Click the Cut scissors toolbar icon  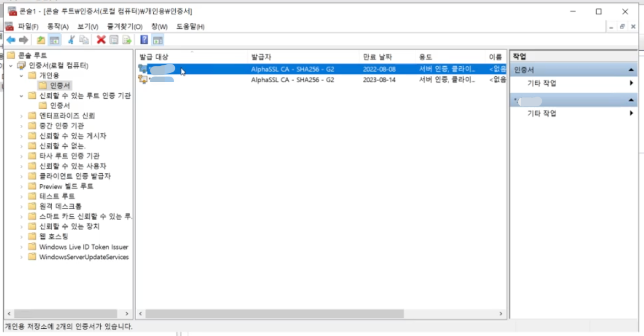tap(71, 40)
